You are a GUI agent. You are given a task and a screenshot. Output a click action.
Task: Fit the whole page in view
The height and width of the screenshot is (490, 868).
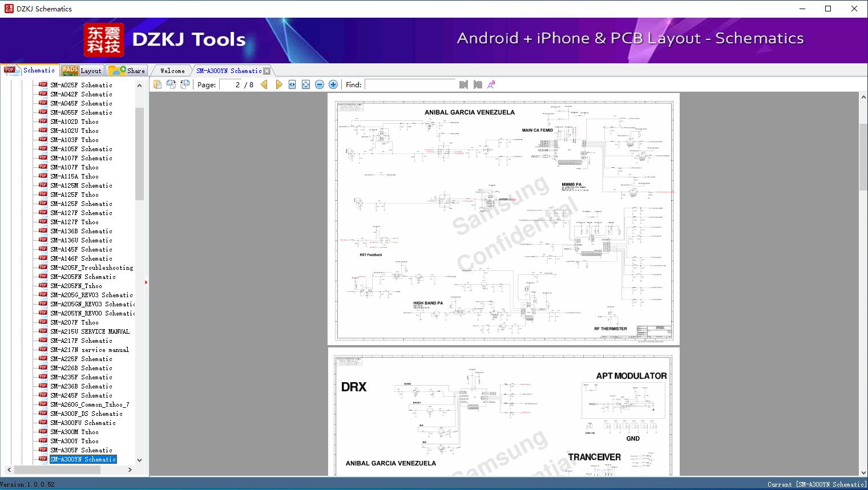click(306, 84)
